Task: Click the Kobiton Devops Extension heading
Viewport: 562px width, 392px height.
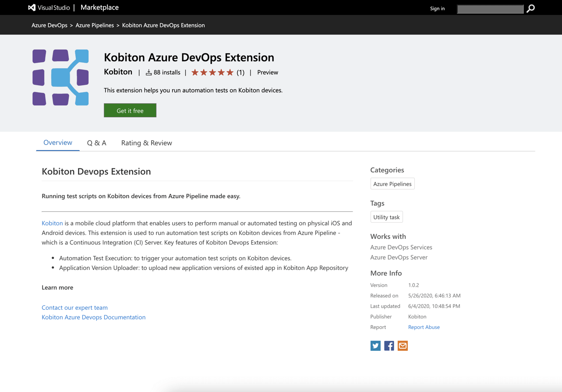Action: [x=96, y=171]
